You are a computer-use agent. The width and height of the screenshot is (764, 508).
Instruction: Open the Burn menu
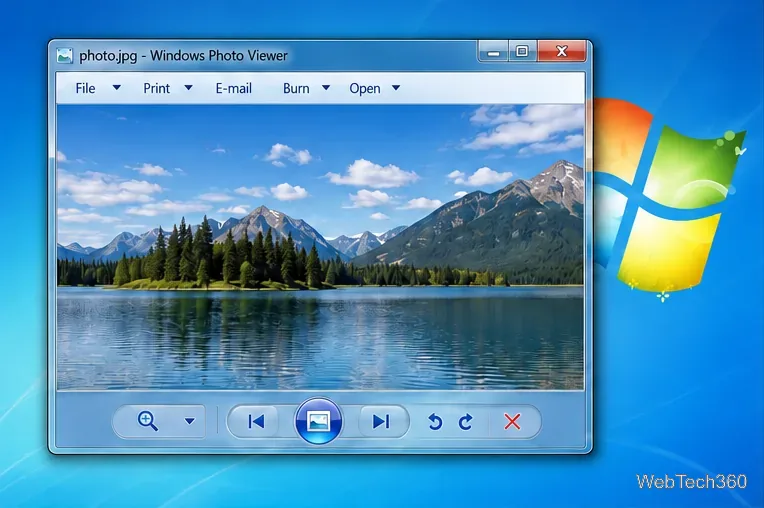pos(296,88)
